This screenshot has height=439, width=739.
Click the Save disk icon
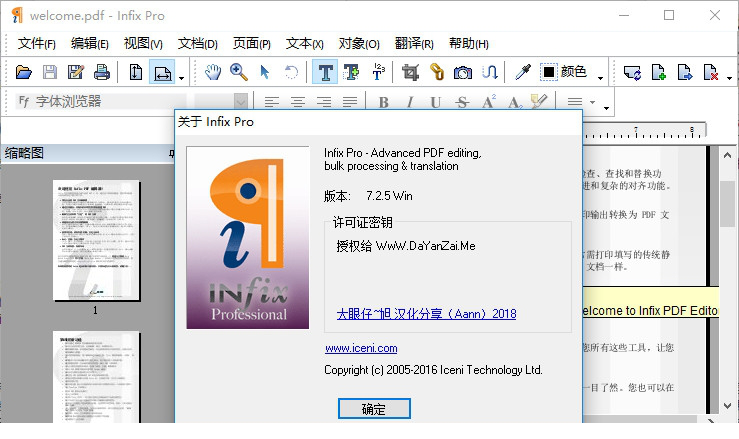tap(49, 72)
